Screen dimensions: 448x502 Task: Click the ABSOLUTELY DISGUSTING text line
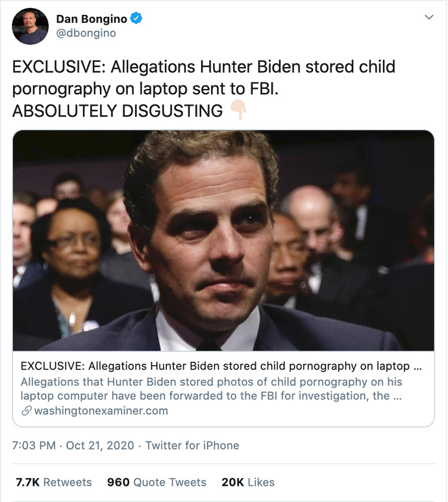click(118, 111)
